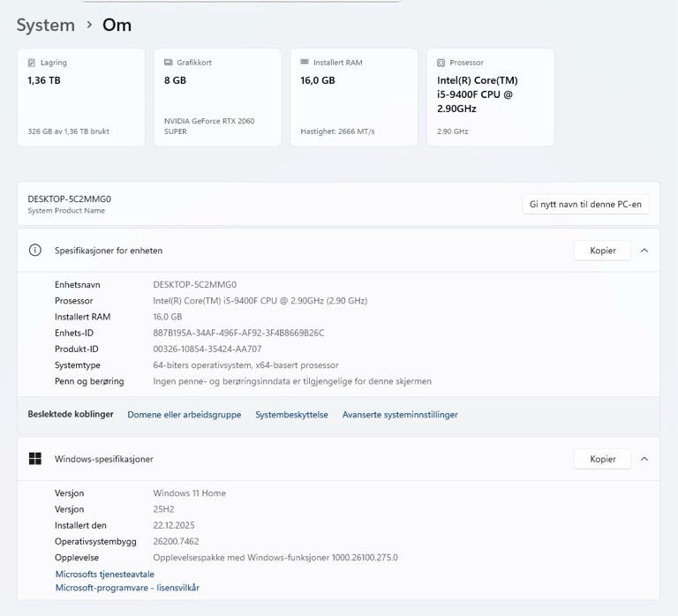Click the Grafikkort graphics card icon
678x616 pixels.
coord(169,63)
